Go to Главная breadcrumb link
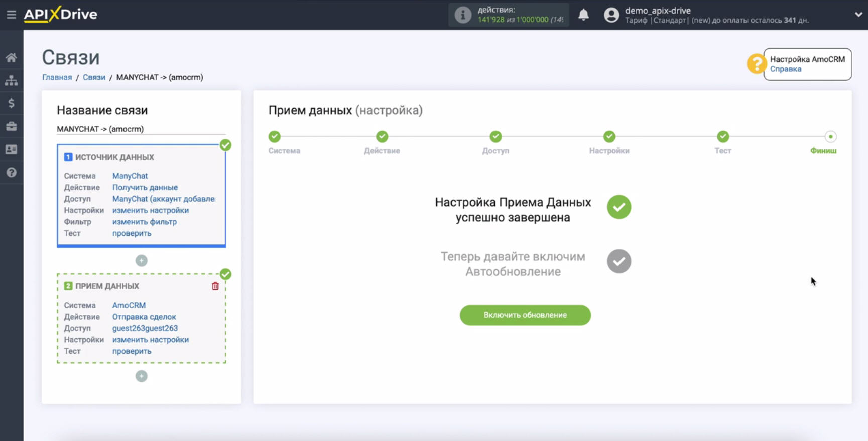The height and width of the screenshot is (441, 868). (57, 77)
